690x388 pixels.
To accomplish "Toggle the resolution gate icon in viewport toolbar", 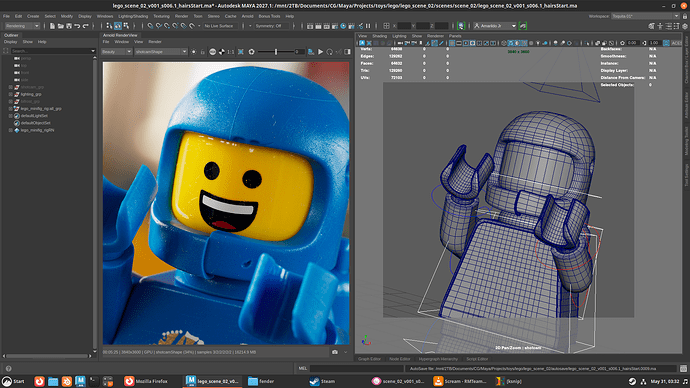I will [x=466, y=43].
